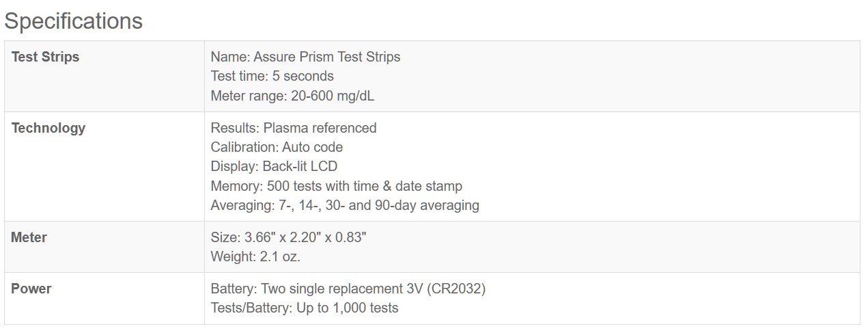Click the Results Plasma referenced line

[x=294, y=128]
